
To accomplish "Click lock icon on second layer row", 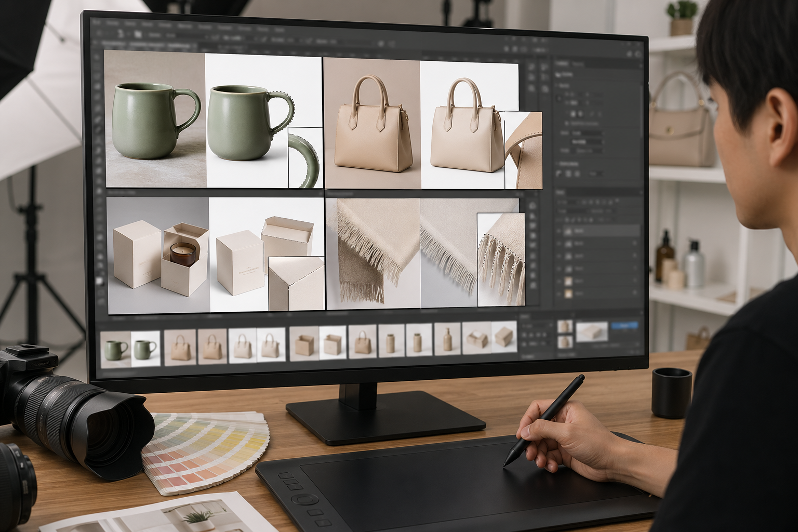I will pyautogui.click(x=634, y=243).
